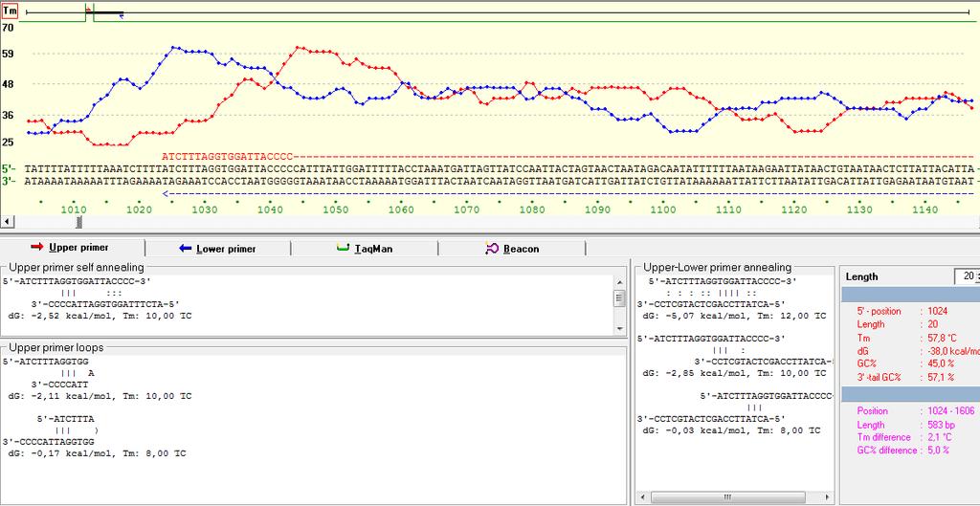The image size is (980, 506).
Task: Click the dG: -5,07 kcal/mol annealing result
Action: tap(734, 316)
